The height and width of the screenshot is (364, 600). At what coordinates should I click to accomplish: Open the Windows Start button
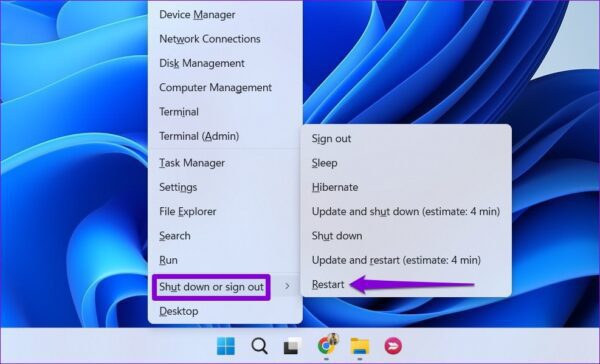coord(226,346)
